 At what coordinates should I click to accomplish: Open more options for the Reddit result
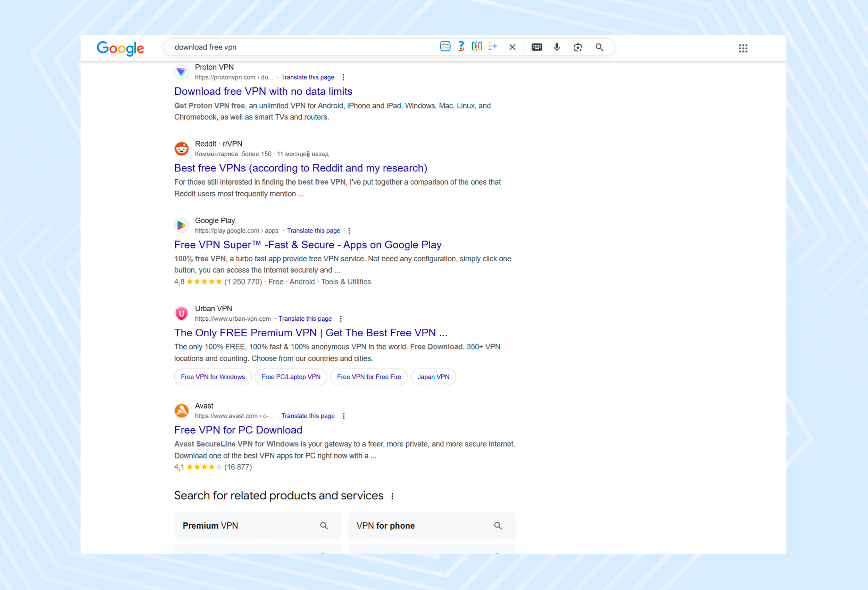coord(308,154)
